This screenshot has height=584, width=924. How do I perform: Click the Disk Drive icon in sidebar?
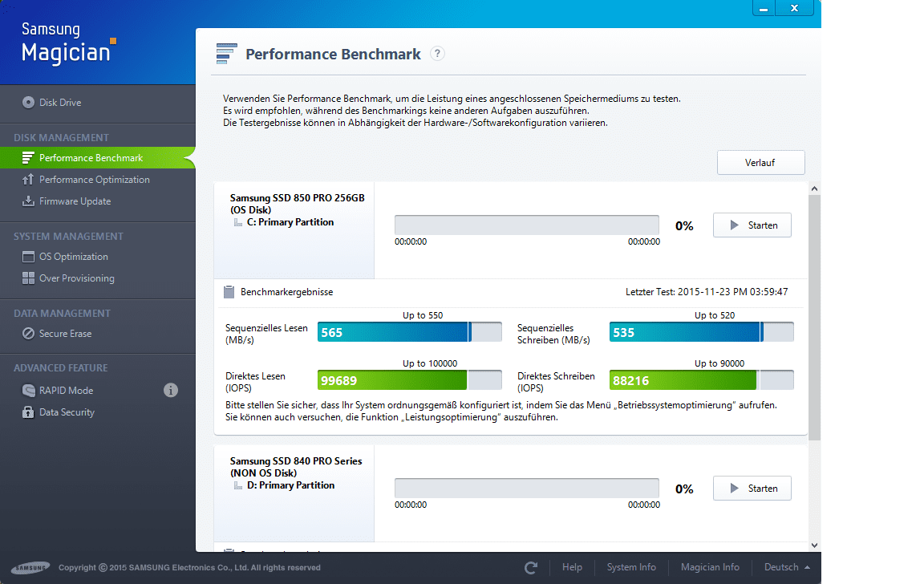[x=28, y=102]
